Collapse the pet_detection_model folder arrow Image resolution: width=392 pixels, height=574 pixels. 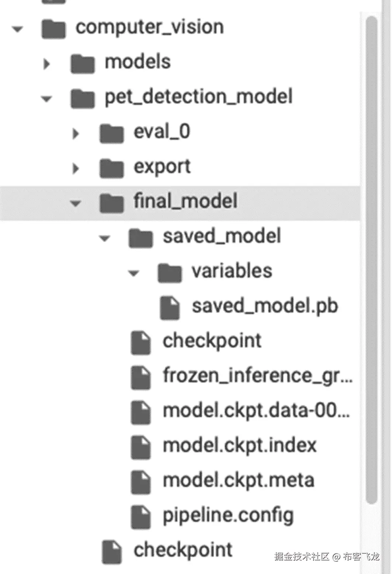(46, 99)
